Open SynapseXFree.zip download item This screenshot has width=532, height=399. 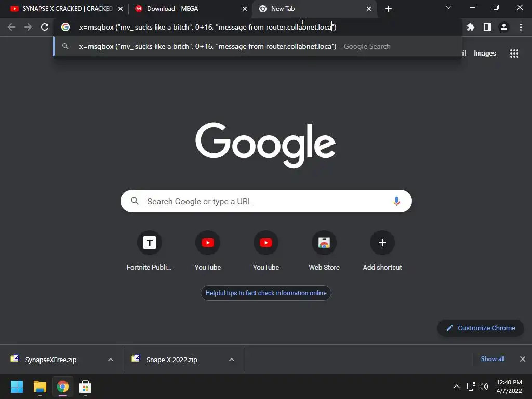click(51, 360)
